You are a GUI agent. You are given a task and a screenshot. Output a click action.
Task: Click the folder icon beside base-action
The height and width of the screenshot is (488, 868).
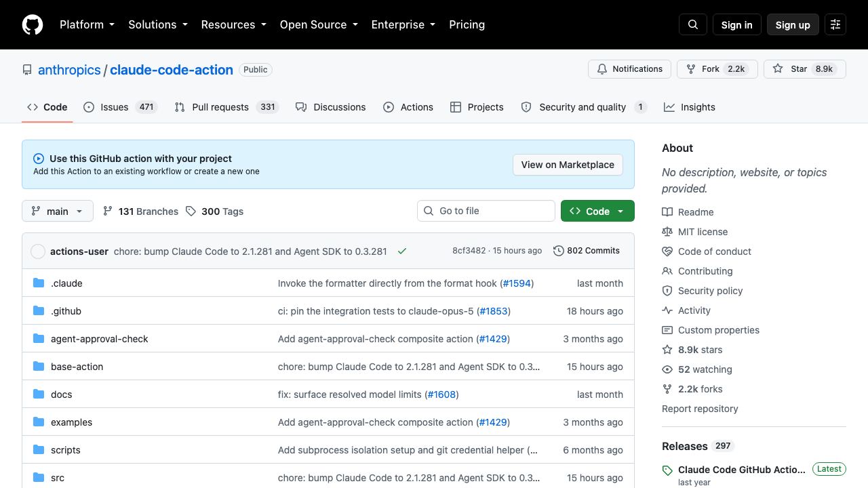[39, 367]
